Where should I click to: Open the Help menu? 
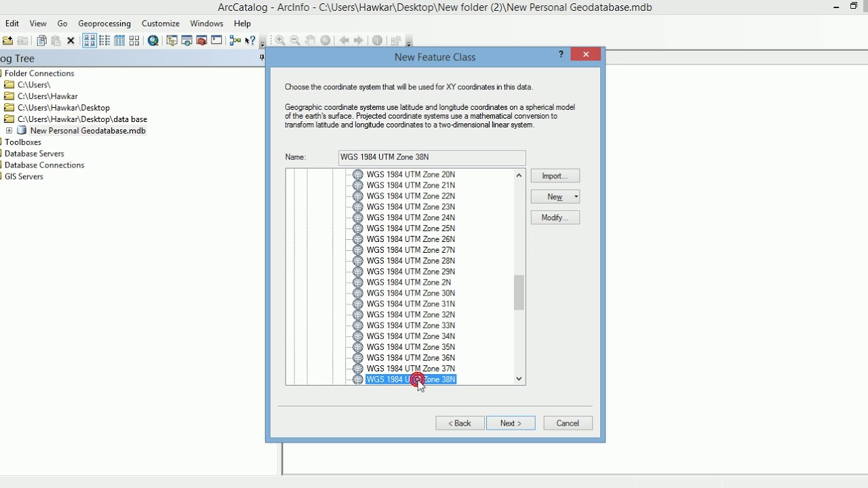[242, 23]
